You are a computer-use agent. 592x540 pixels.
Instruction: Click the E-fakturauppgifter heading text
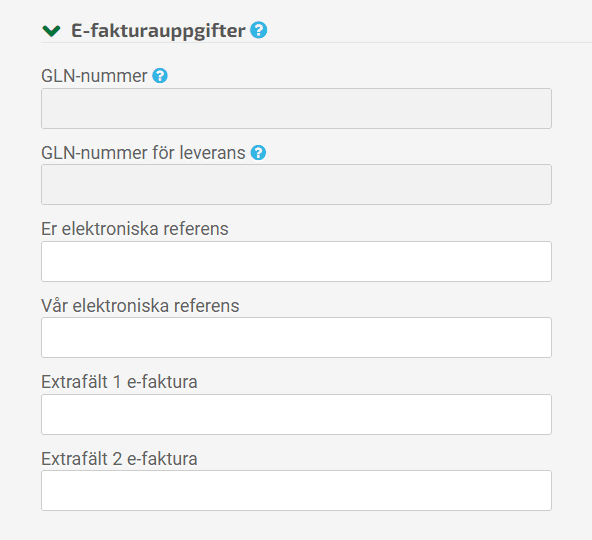tap(158, 31)
